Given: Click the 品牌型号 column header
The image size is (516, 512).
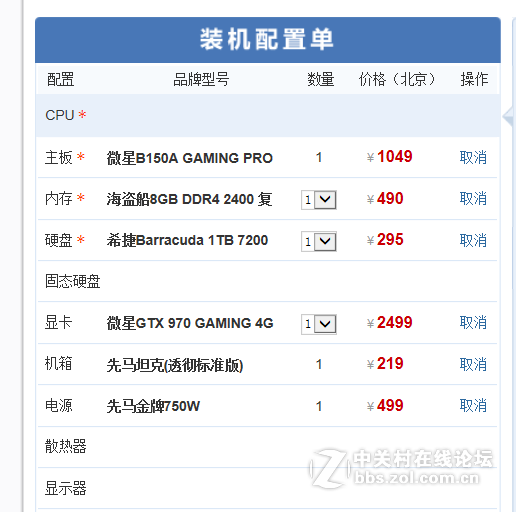Looking at the screenshot, I should pyautogui.click(x=201, y=80).
